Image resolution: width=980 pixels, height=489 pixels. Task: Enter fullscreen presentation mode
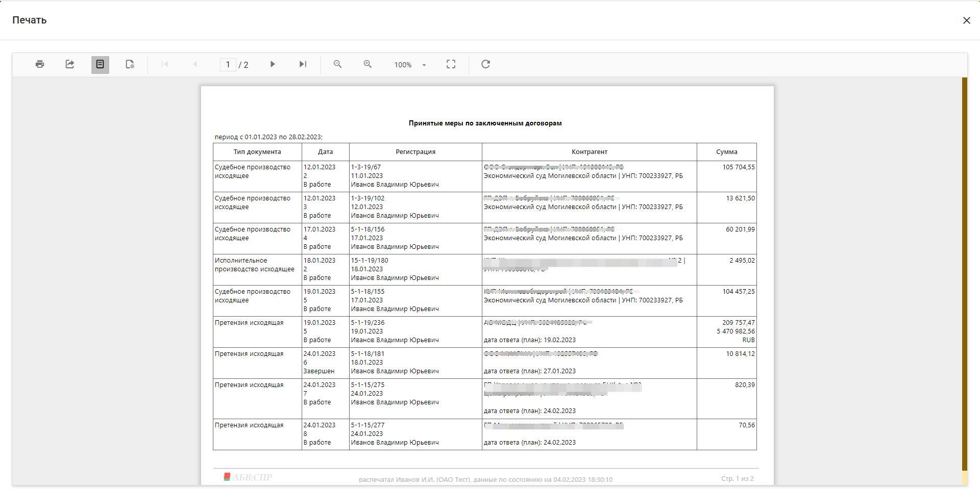(x=451, y=64)
